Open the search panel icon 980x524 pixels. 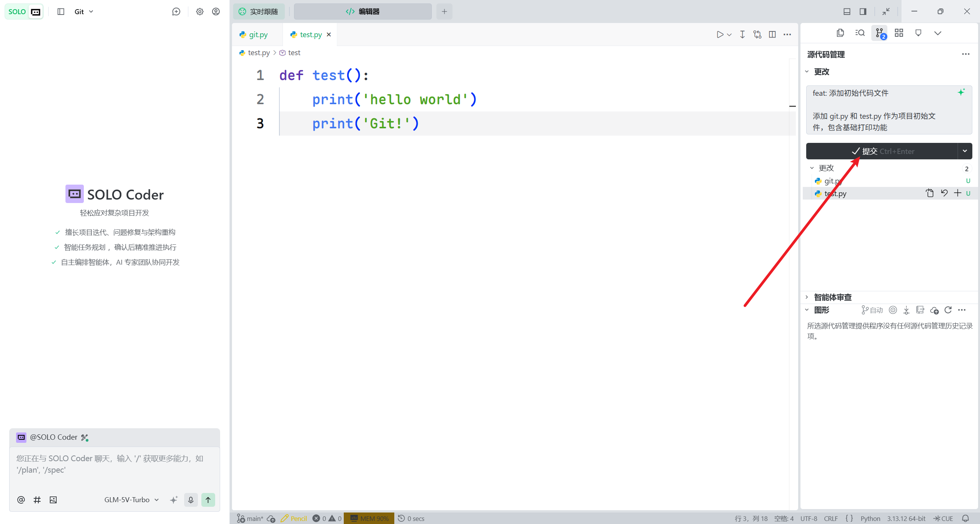(860, 33)
